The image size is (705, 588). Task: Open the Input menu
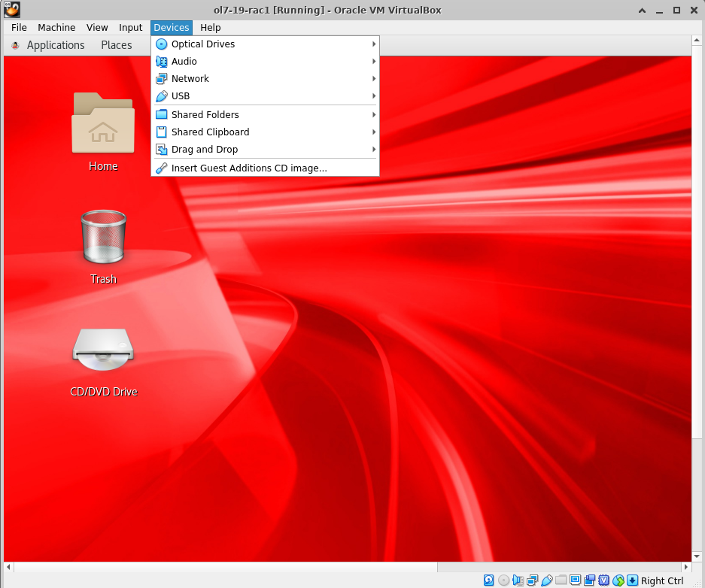[130, 27]
